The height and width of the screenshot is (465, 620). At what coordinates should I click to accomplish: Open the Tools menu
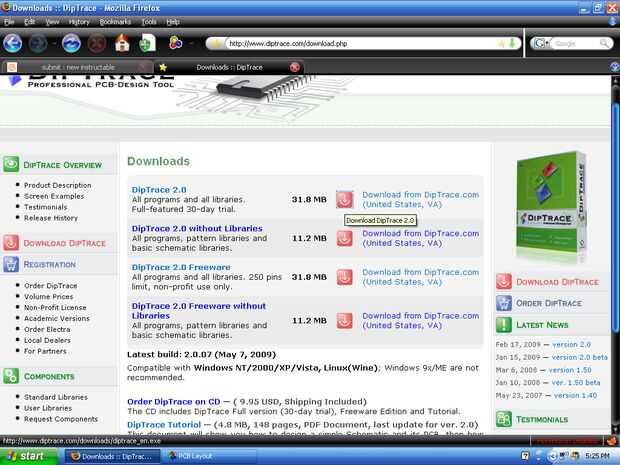149,22
